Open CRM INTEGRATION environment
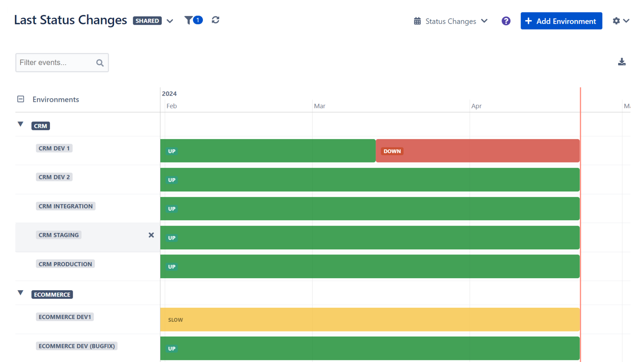This screenshot has width=644, height=362. [x=65, y=206]
